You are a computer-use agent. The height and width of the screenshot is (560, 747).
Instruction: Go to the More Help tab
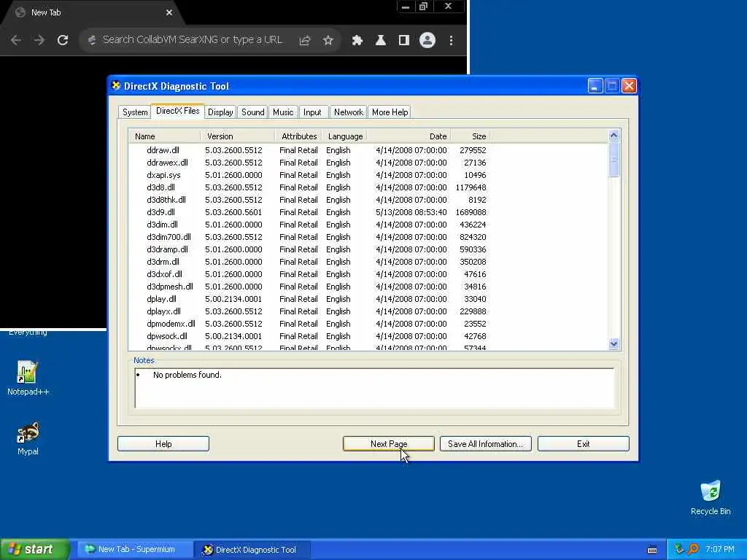[390, 112]
